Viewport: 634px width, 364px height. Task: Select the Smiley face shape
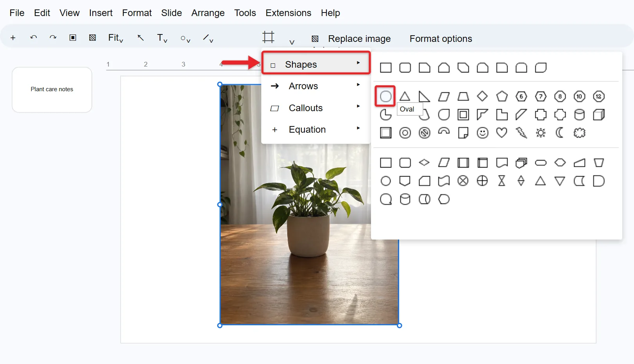tap(483, 133)
